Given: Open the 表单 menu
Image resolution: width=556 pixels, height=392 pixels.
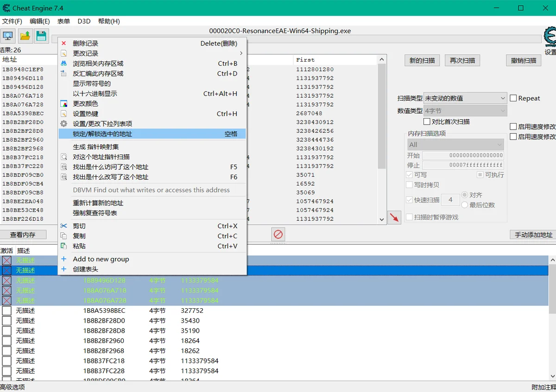Looking at the screenshot, I should (x=63, y=21).
